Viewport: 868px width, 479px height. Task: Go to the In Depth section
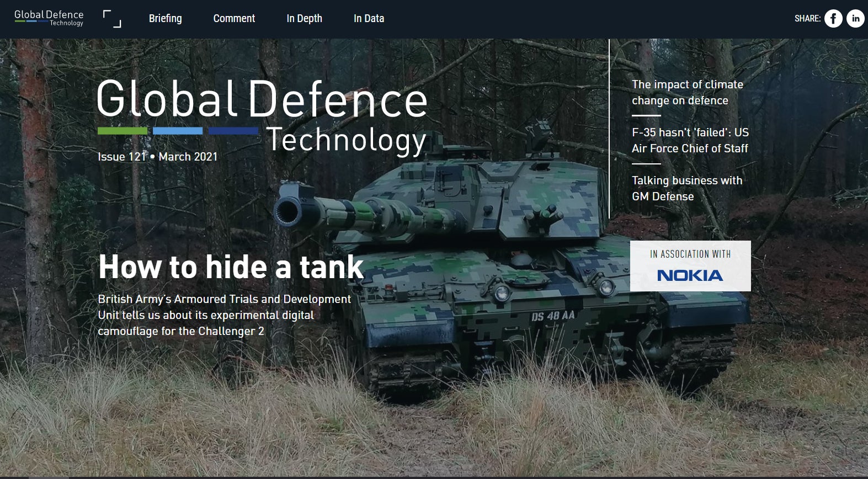(304, 18)
